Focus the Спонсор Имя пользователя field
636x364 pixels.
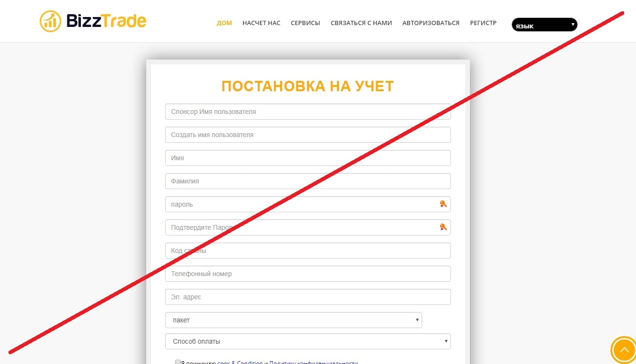point(308,112)
